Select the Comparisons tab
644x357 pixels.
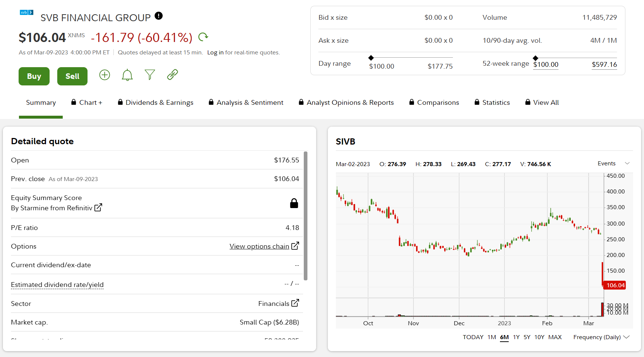pos(434,103)
